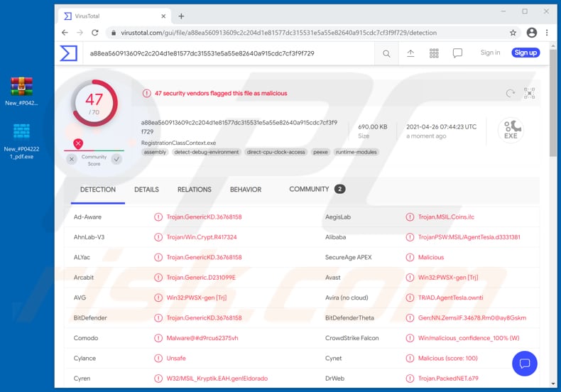Click W32/MSIL_Kryptik.EAH.gen!Eldorado result
Viewport: 561px width, 392px height.
(217, 379)
